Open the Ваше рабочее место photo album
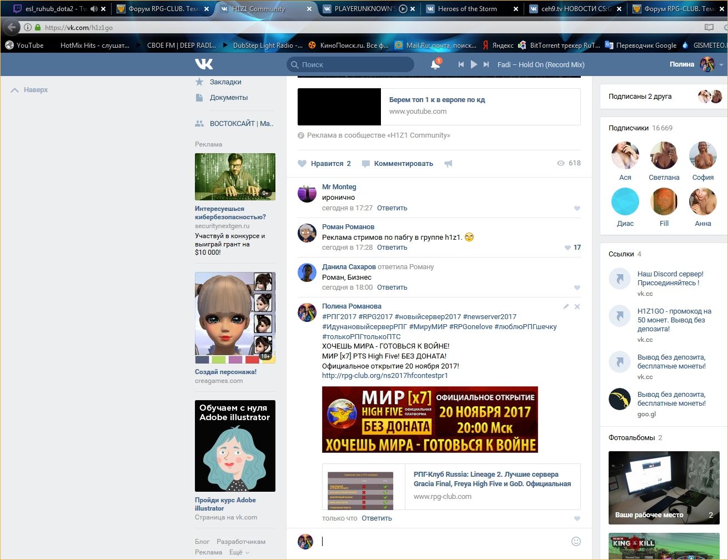728x560 pixels. pos(664,488)
